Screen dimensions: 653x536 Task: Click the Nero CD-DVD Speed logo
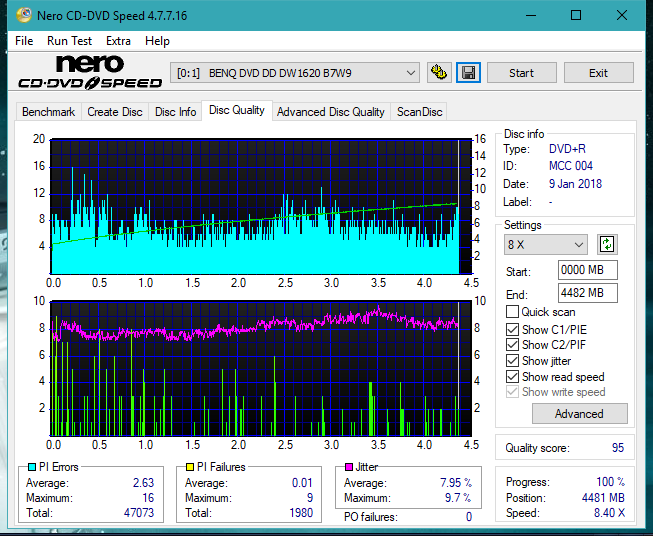click(x=90, y=72)
